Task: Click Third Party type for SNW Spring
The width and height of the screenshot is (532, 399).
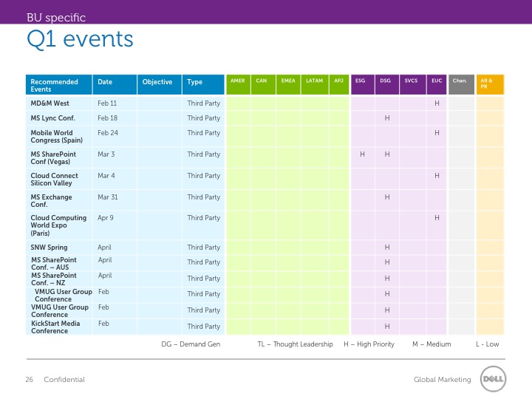Action: (x=204, y=248)
